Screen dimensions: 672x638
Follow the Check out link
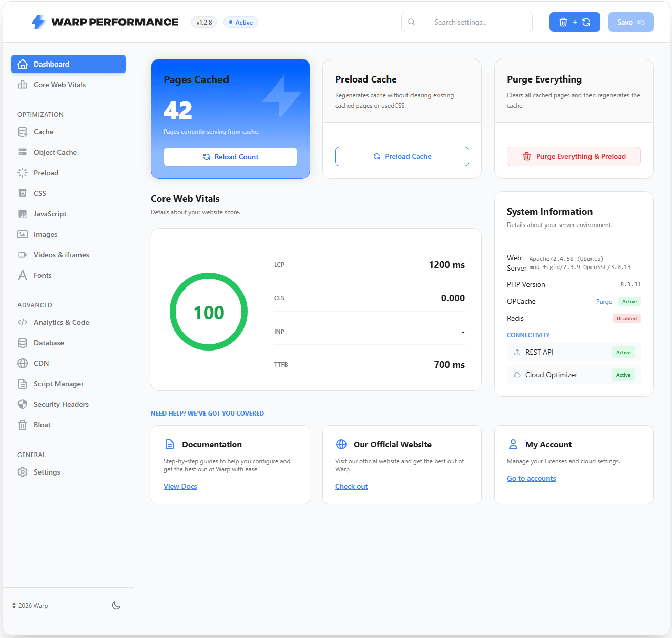coord(351,486)
